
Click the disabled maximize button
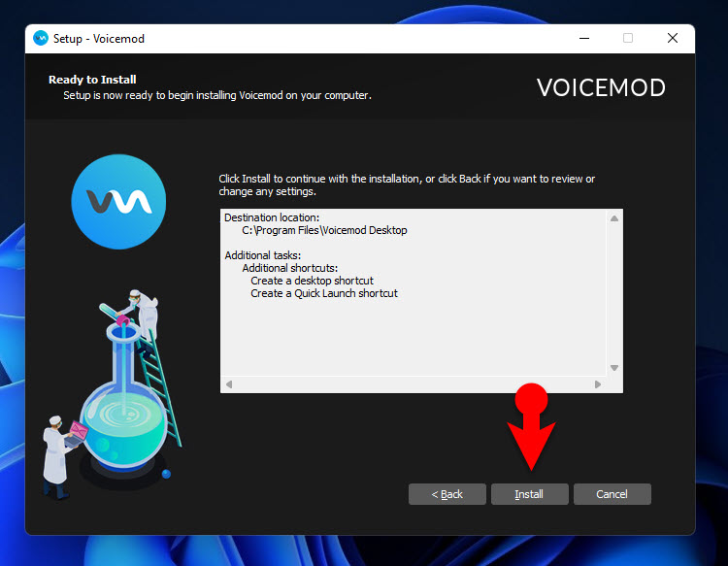[628, 38]
